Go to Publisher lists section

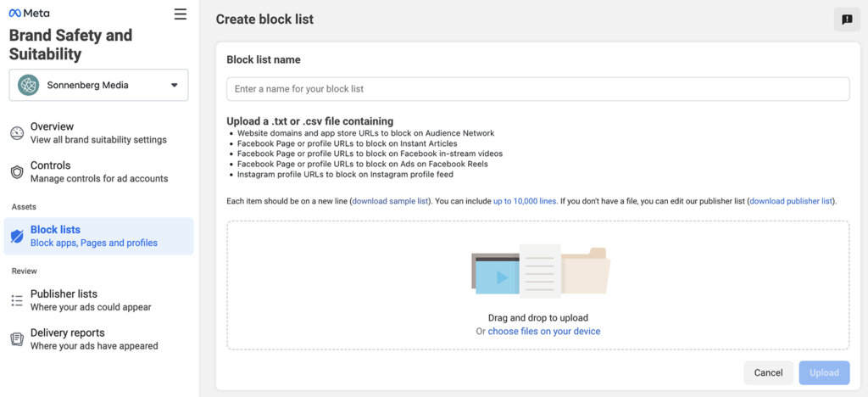point(90,299)
